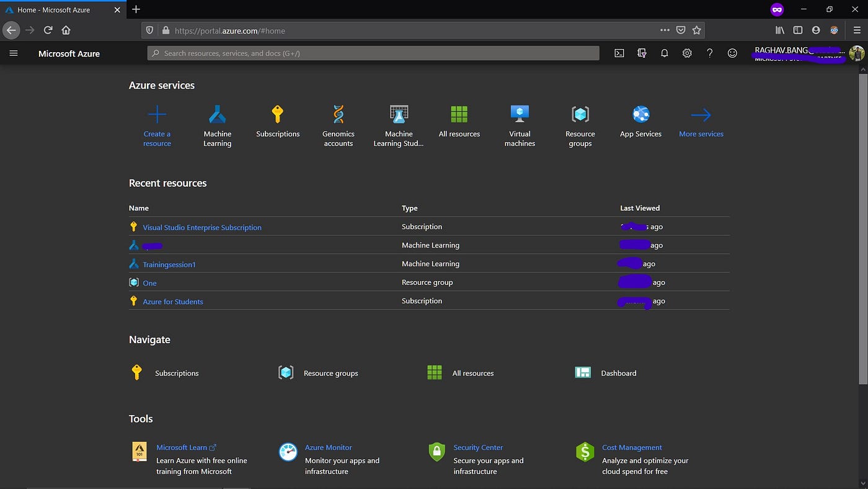Open the Trainingsession1 resource
Screen dimensions: 868x489
(x=169, y=264)
